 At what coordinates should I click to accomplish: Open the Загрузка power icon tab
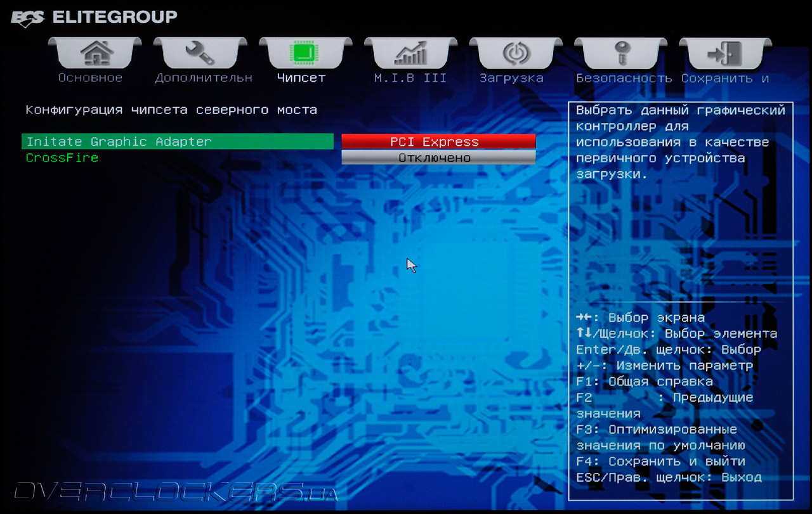(x=516, y=53)
